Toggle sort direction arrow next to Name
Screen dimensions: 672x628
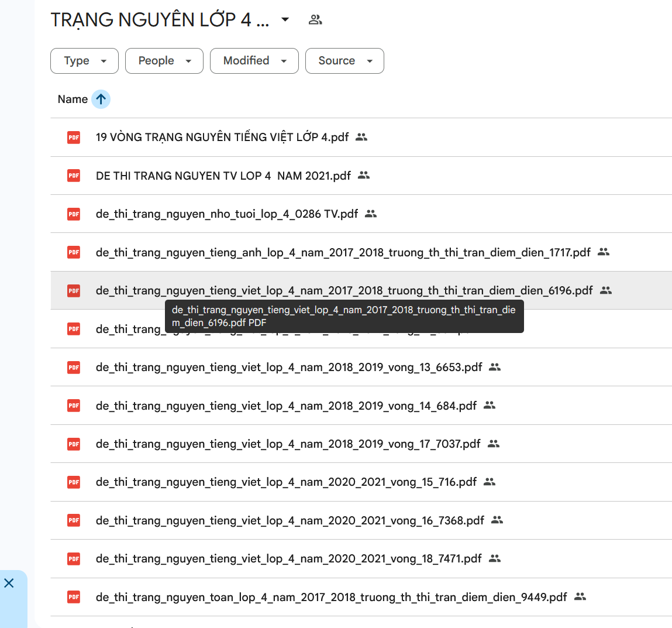101,99
